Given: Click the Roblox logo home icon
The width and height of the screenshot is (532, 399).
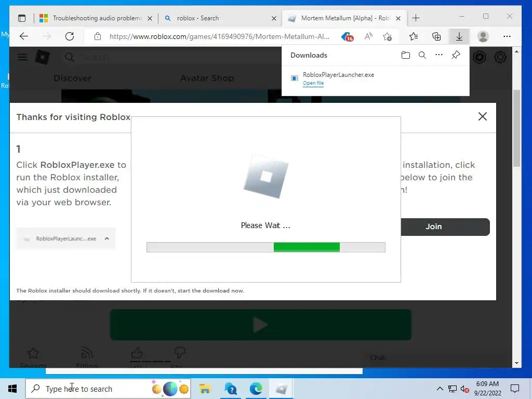Looking at the screenshot, I should [x=43, y=57].
